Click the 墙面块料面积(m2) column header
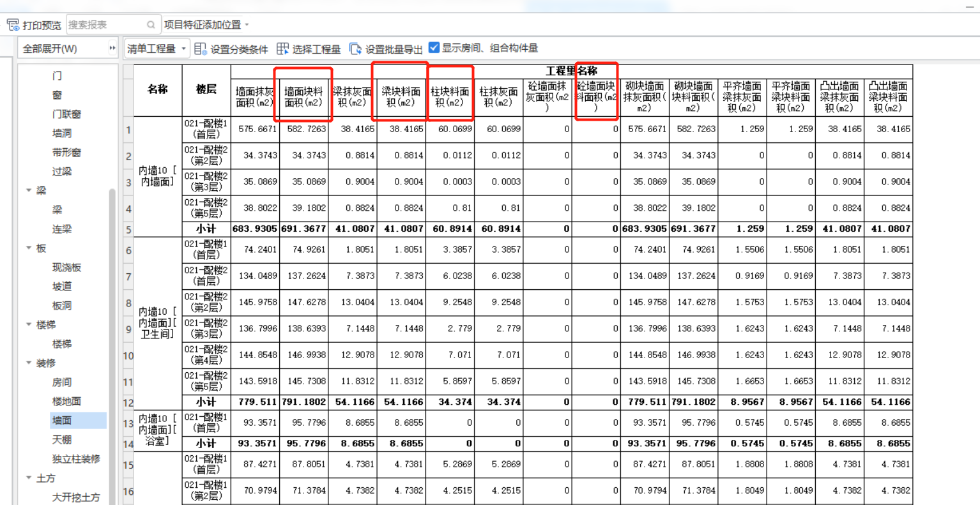The image size is (980, 505). click(304, 97)
